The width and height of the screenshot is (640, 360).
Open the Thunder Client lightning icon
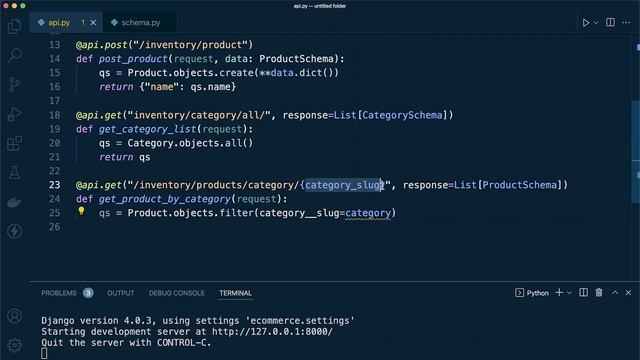(15, 231)
